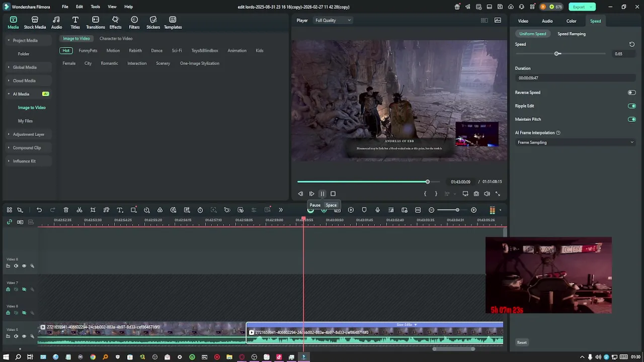
Task: Show more timeline tools via double arrow
Action: tap(281, 210)
